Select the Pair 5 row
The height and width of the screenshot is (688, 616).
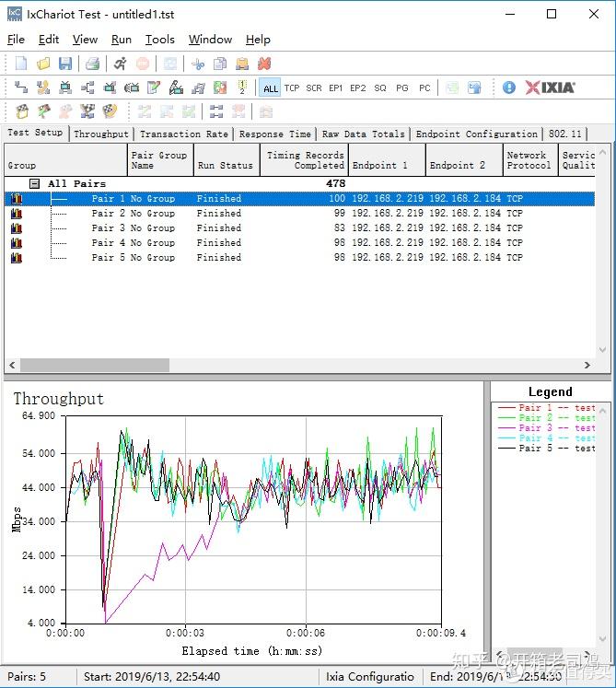tap(299, 258)
